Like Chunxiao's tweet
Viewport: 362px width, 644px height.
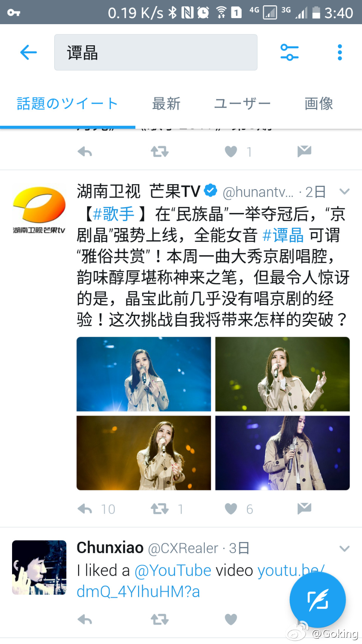coord(231,619)
